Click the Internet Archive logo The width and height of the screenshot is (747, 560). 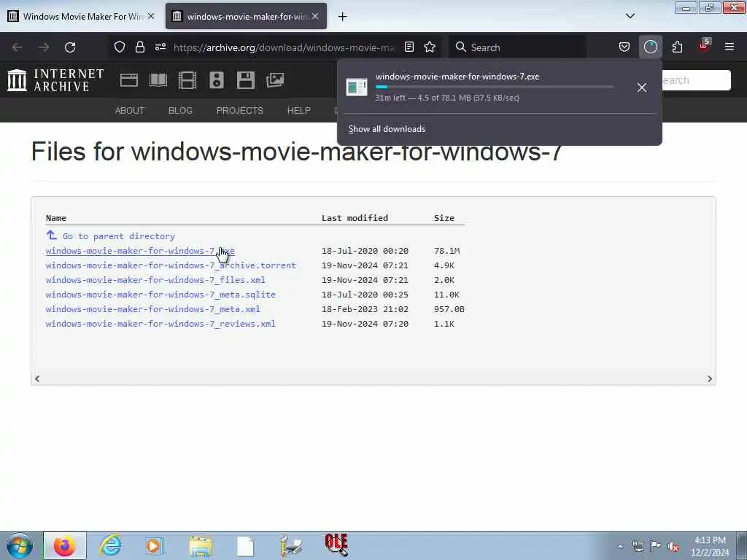pos(55,80)
